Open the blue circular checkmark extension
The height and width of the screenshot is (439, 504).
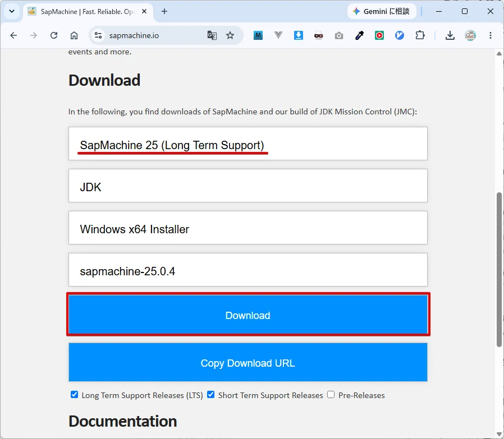tap(400, 35)
